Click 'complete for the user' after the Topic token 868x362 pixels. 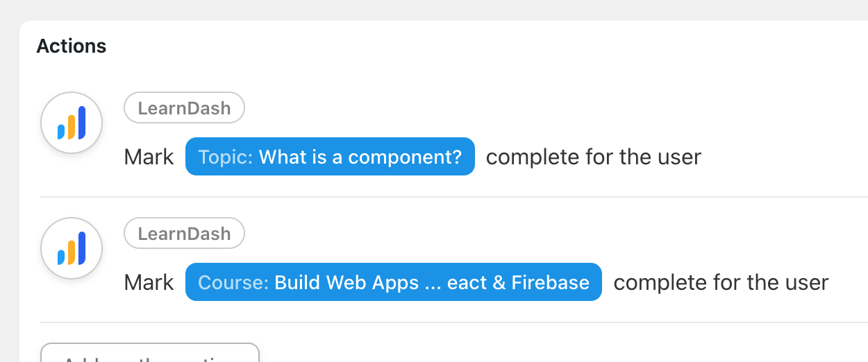[594, 157]
